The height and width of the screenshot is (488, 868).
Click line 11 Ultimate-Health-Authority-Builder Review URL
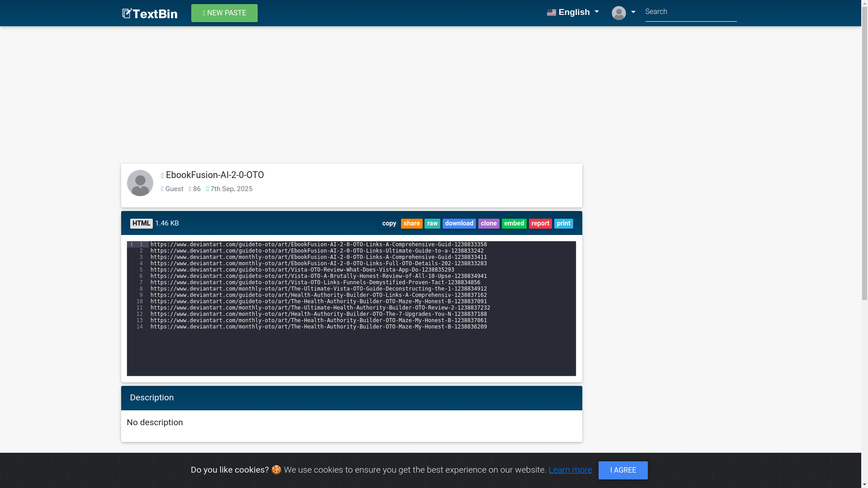pos(321,308)
